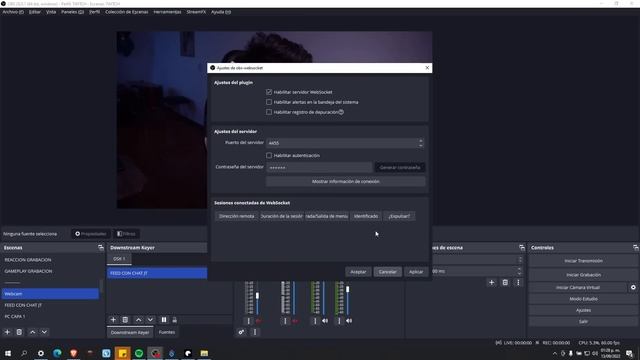Unmute the first mixer channel
The width and height of the screenshot is (640, 360).
tap(258, 321)
